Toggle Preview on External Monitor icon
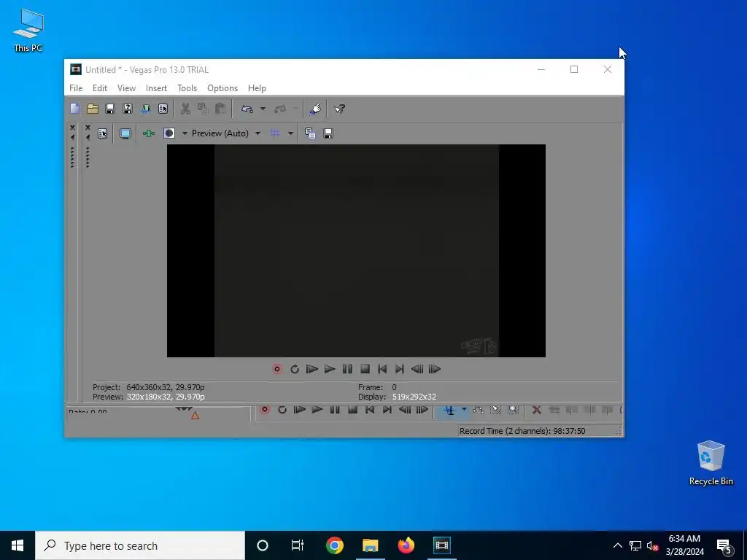The height and width of the screenshot is (560, 747). 125,133
